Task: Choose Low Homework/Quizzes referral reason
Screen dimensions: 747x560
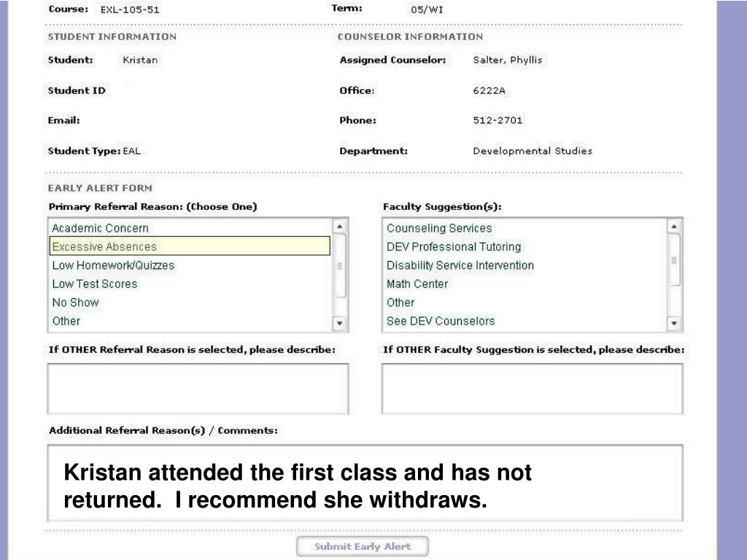Action: click(190, 265)
